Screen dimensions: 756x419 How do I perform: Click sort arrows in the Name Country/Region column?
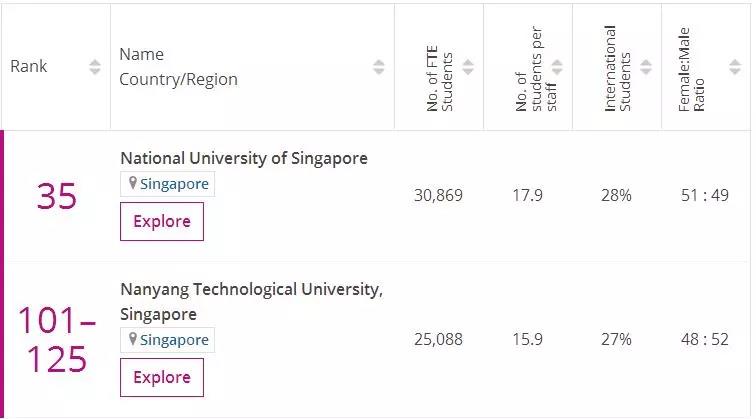(x=379, y=67)
